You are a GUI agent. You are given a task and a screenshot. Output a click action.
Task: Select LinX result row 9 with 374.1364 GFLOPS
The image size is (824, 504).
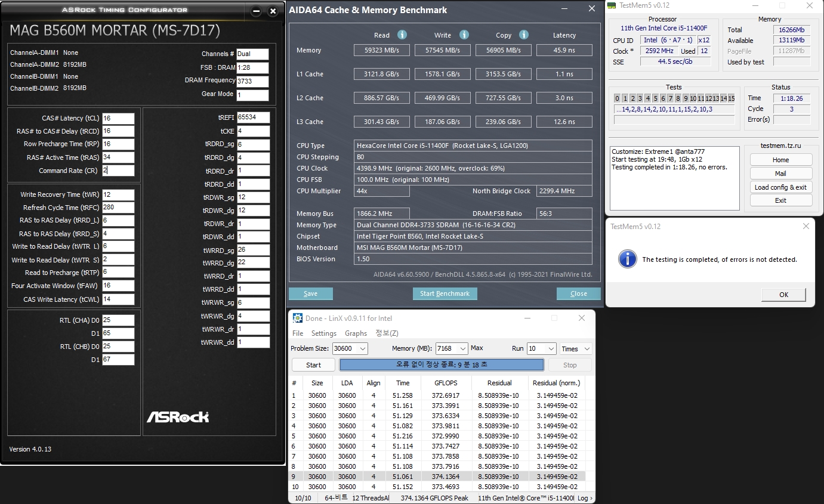(437, 477)
